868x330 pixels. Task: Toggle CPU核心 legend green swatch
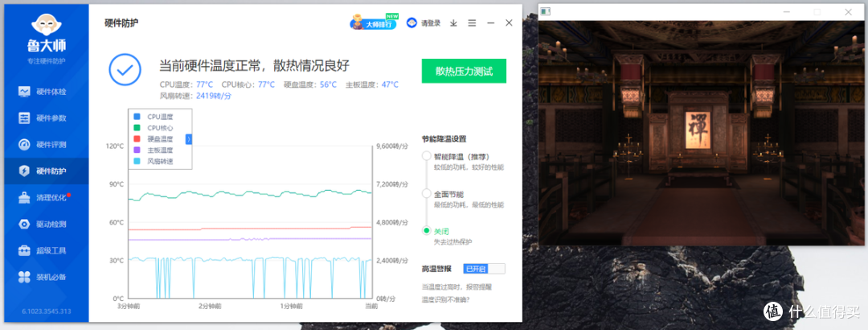click(x=137, y=127)
